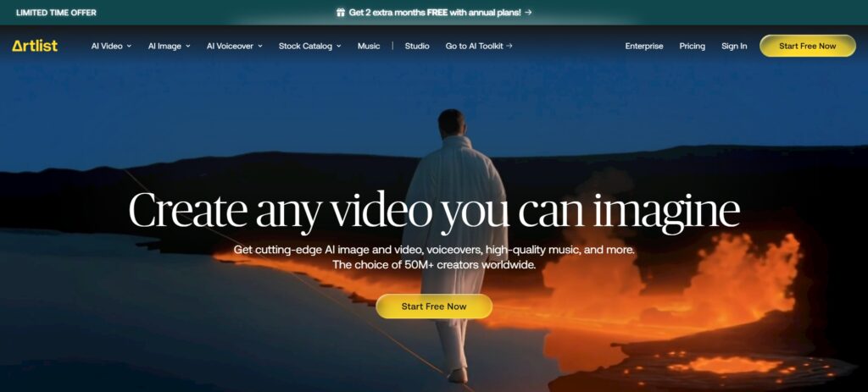Click the gift icon in the promo banner
868x392 pixels.
[341, 13]
